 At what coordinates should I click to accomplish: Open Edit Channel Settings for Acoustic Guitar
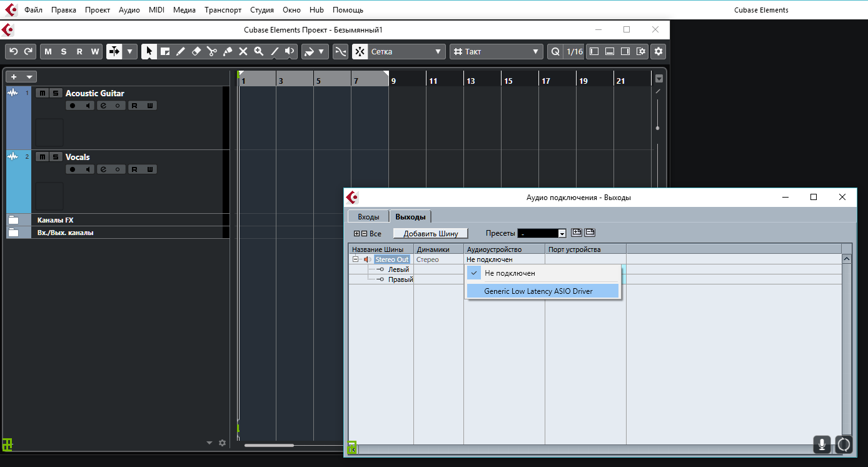[103, 106]
